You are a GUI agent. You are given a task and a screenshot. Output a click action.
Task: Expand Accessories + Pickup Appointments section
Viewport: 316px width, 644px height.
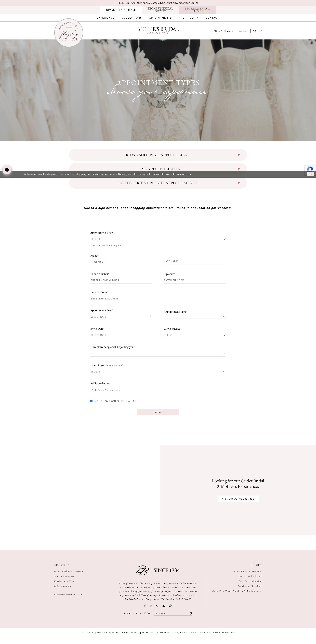pos(158,183)
